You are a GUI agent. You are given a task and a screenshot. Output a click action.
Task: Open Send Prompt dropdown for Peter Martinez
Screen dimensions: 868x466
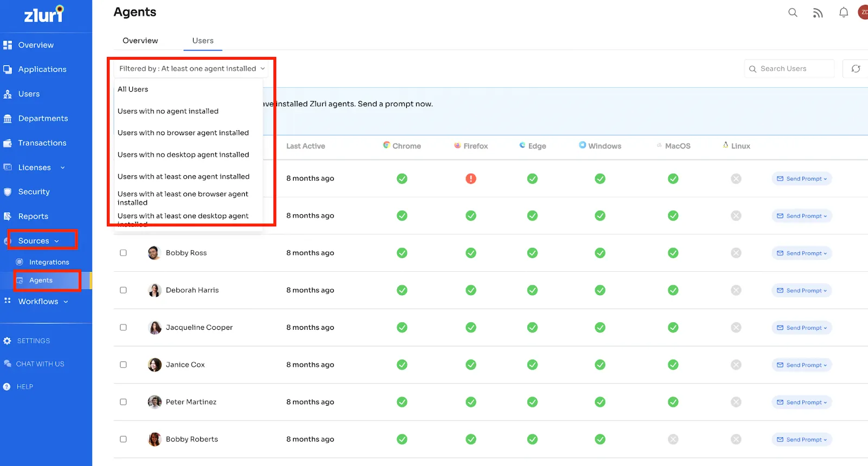pyautogui.click(x=802, y=403)
